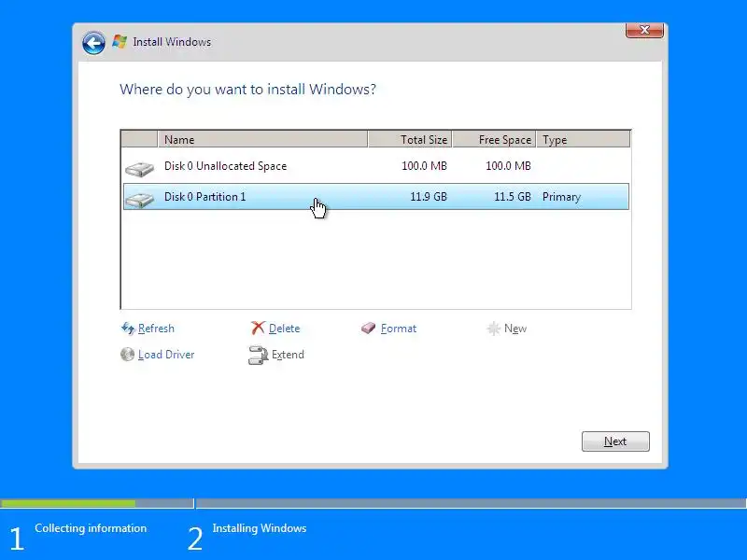Sort by the Total Size column header

click(x=410, y=139)
